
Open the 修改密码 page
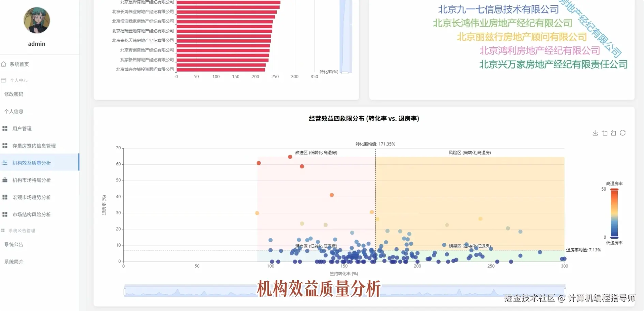point(14,94)
